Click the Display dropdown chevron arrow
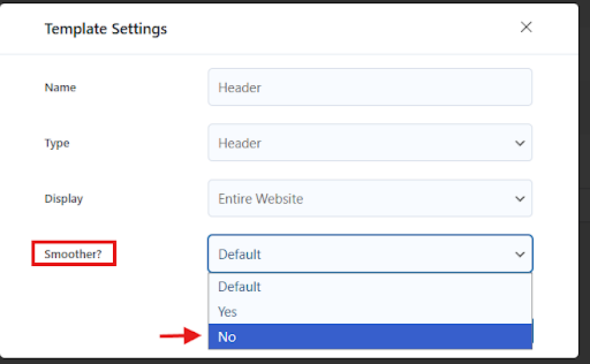The image size is (590, 364). coord(519,199)
